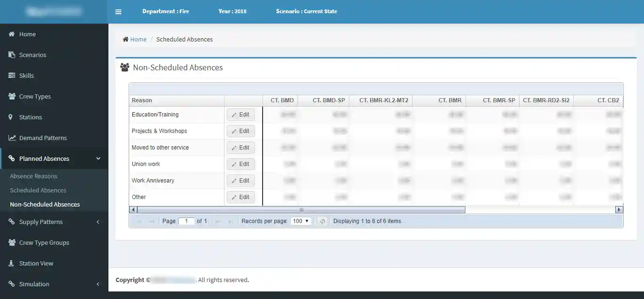
Task: Collapse the Planned Absences menu chevron
Action: (x=98, y=159)
